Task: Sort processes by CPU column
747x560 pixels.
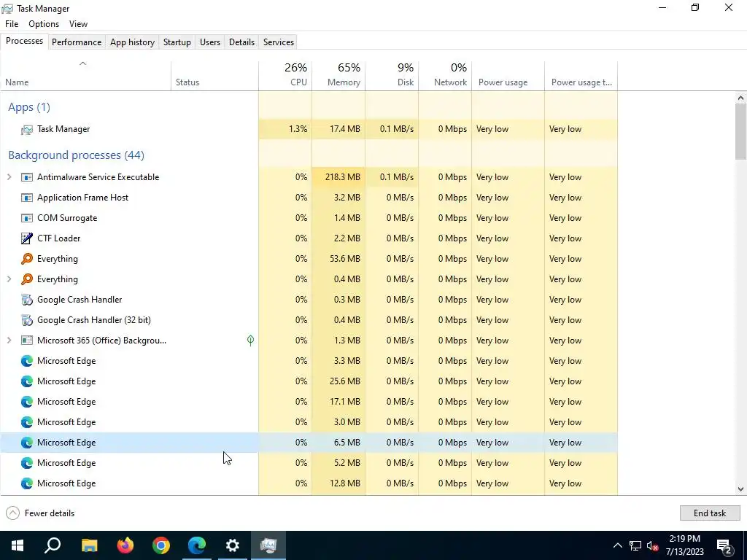Action: point(285,76)
